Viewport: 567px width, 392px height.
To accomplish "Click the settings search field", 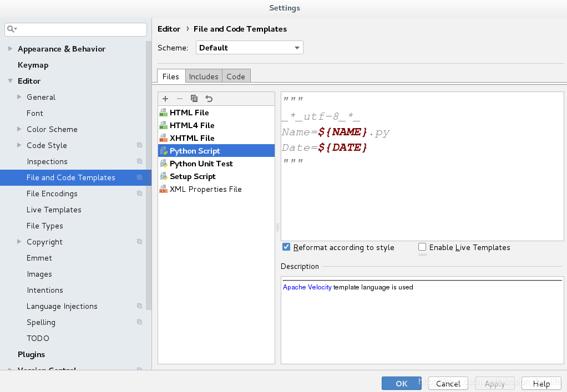I will (x=75, y=29).
